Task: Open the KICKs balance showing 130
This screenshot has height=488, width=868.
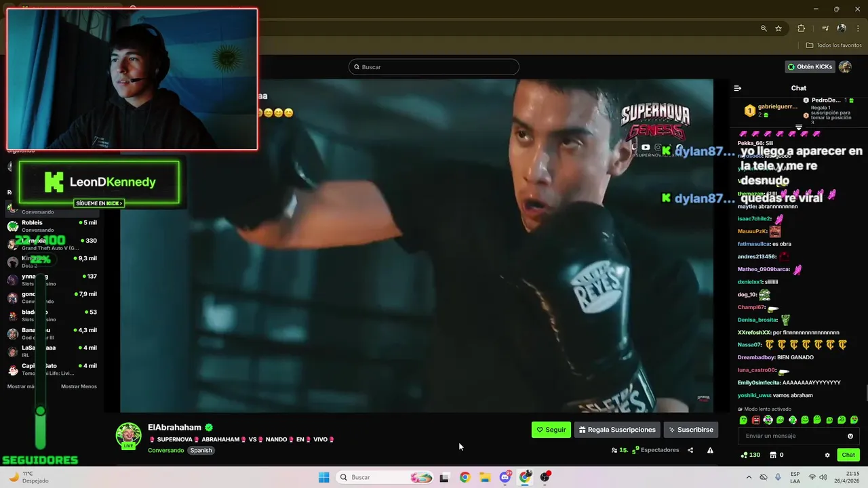Action: [750, 455]
